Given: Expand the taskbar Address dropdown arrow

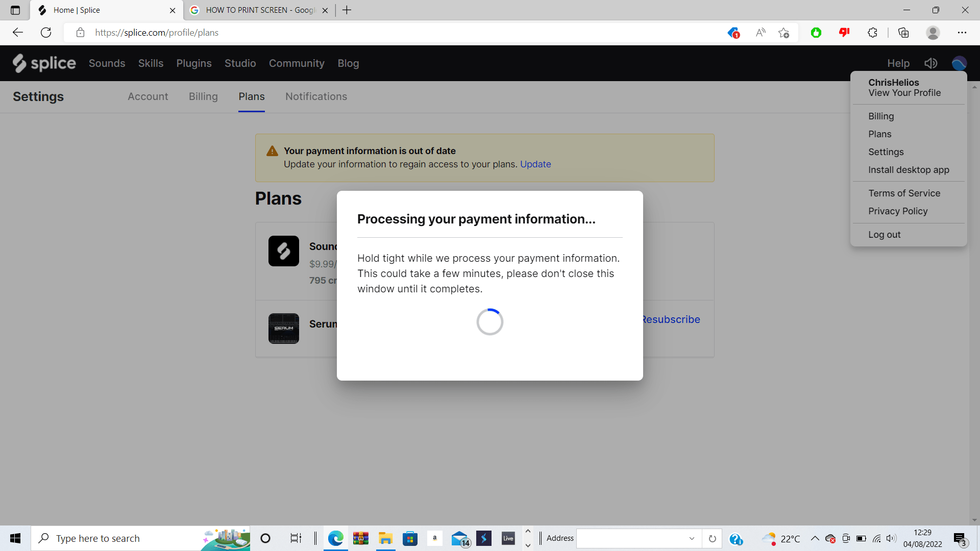Looking at the screenshot, I should point(692,538).
